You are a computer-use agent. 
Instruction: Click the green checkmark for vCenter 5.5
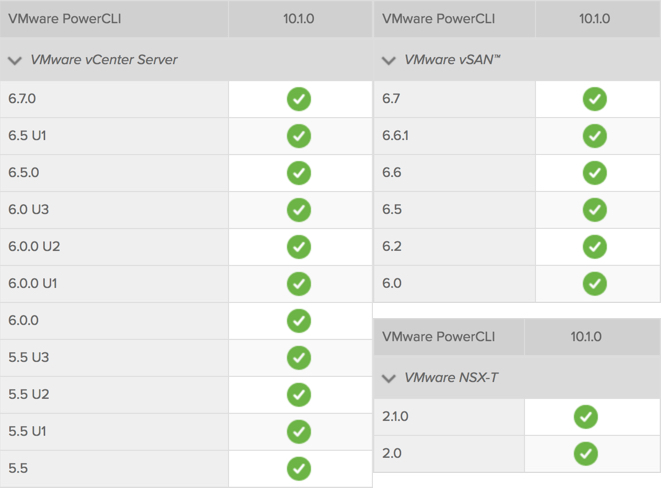[299, 468]
